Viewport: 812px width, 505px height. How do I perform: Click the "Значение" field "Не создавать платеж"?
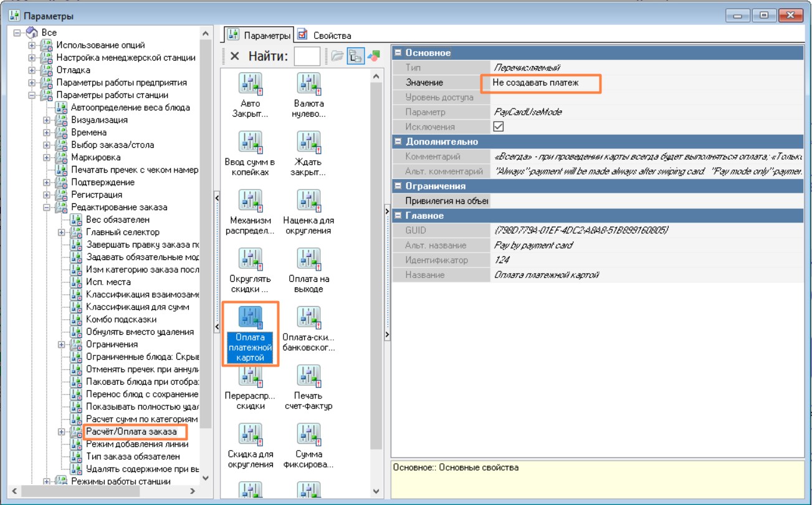[x=539, y=82]
